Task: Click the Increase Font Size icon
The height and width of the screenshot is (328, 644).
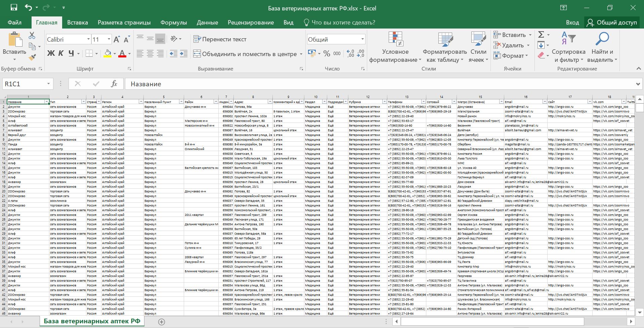Action: click(x=117, y=40)
